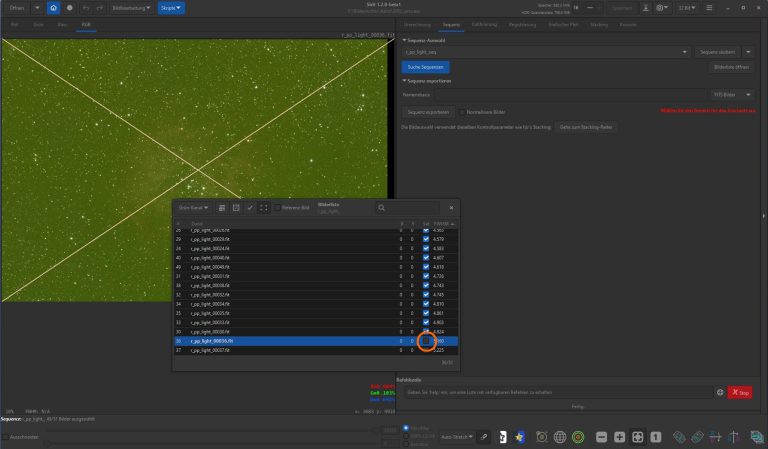The height and width of the screenshot is (449, 768).
Task: Click the Suche Sequenzen button
Action: click(425, 66)
